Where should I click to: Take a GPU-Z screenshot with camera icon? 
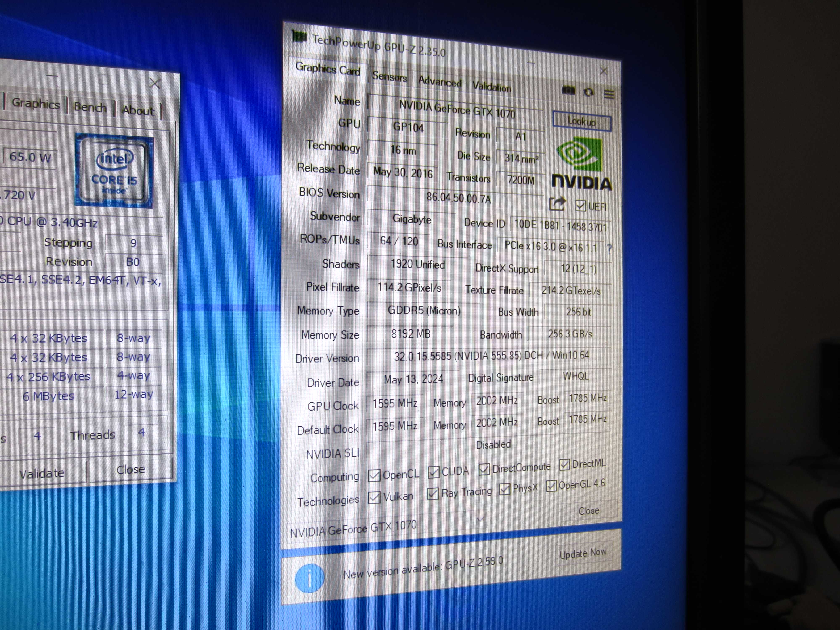click(x=568, y=90)
